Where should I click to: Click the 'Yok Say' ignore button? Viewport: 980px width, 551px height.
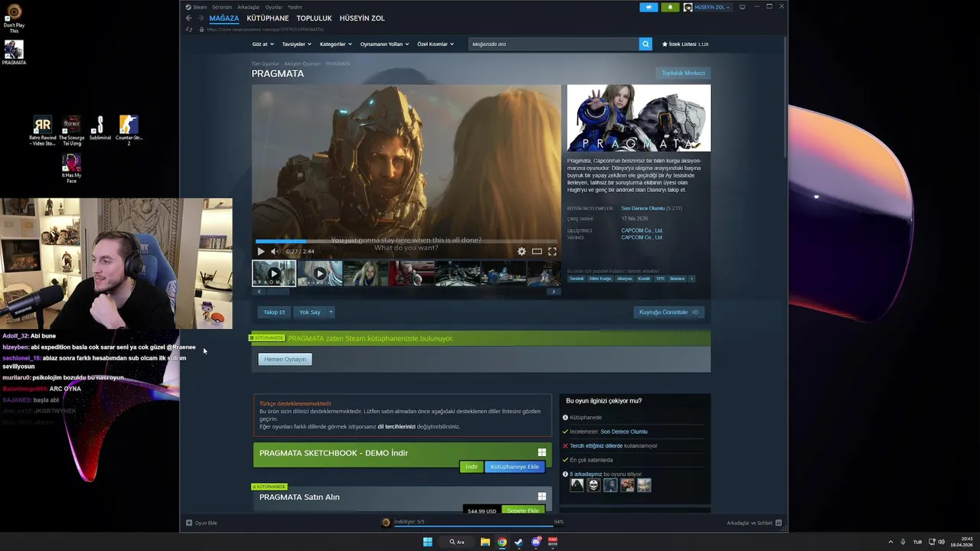tap(309, 312)
